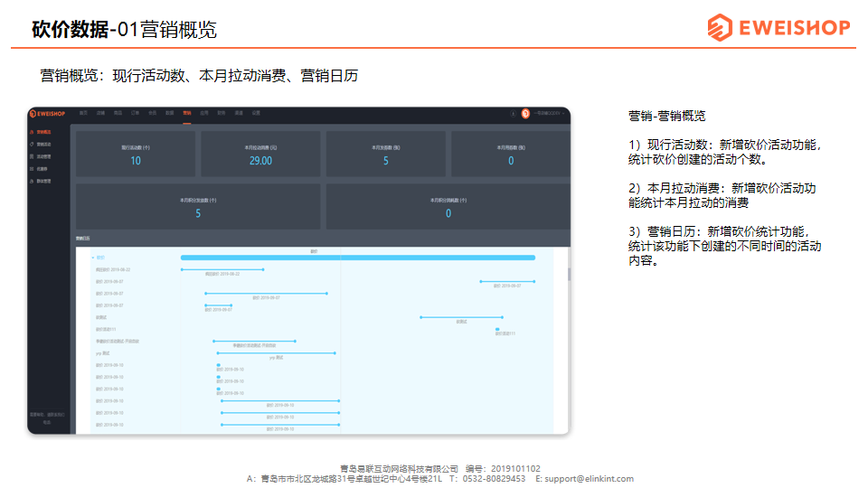Click the 季健砍价活动测试 timeline bar
This screenshot has height=488, width=868.
coord(255,342)
